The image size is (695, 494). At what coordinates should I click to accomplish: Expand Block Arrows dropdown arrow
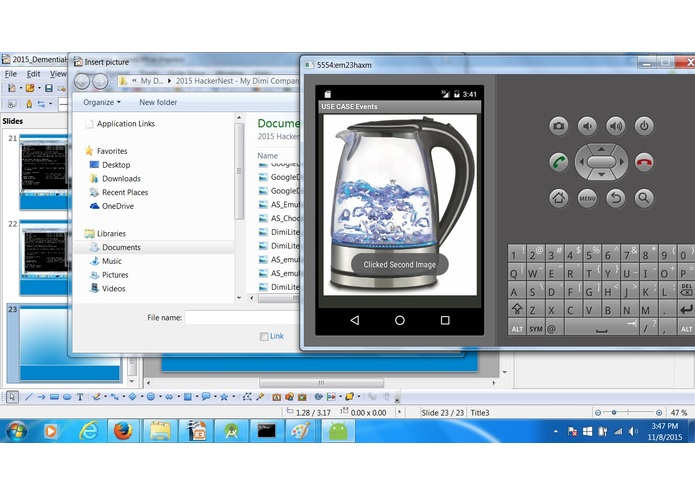[178, 397]
